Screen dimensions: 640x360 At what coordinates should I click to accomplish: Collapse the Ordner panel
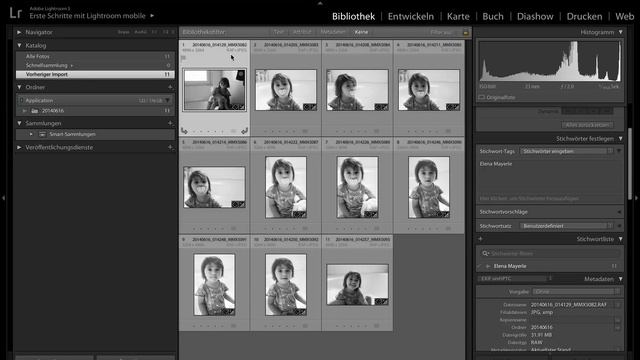19,87
